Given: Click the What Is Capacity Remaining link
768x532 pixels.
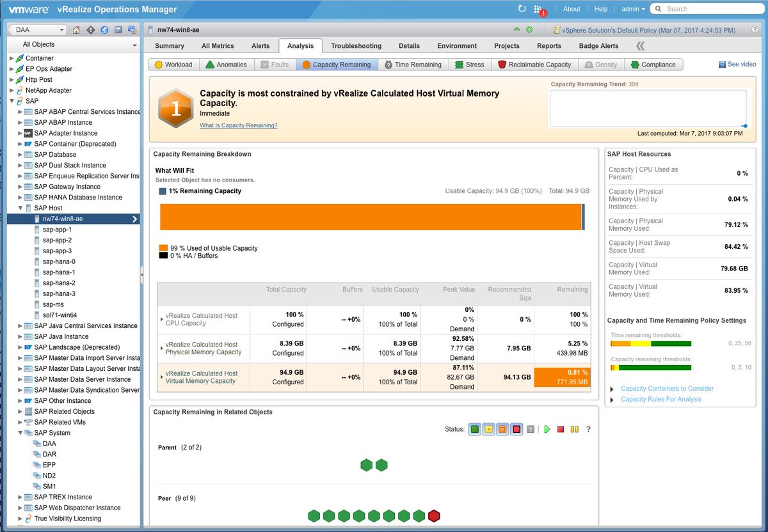Looking at the screenshot, I should click(x=239, y=125).
